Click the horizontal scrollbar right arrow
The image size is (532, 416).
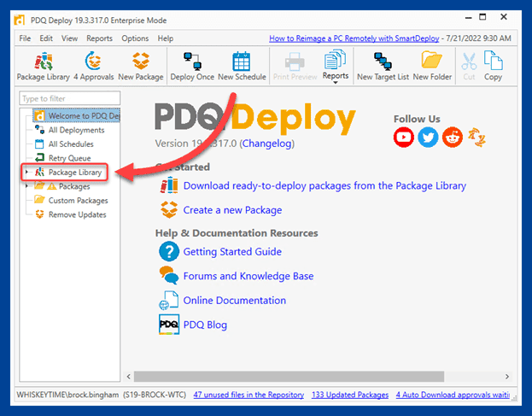click(x=507, y=377)
